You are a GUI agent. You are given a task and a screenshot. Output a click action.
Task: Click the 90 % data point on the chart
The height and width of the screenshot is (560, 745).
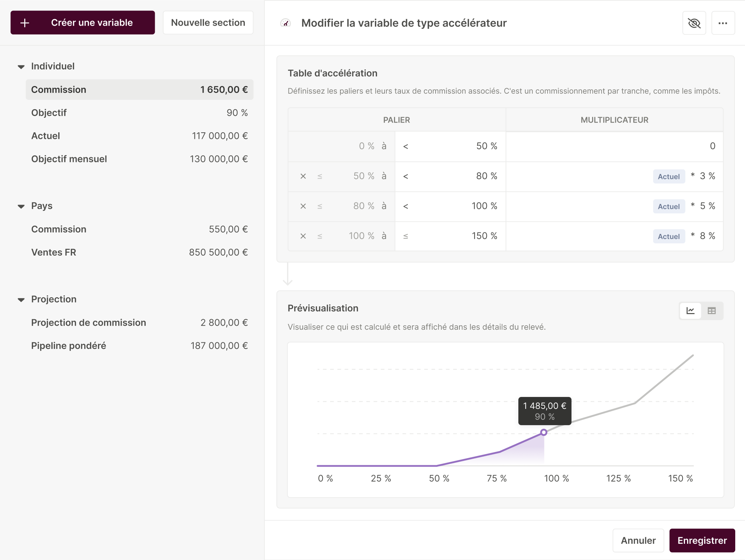(544, 432)
